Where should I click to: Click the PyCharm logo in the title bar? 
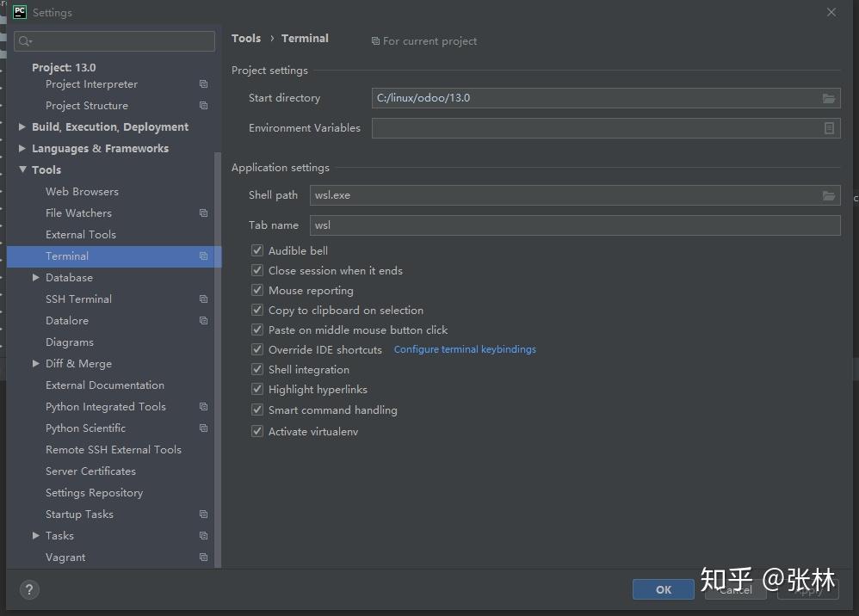pyautogui.click(x=20, y=12)
